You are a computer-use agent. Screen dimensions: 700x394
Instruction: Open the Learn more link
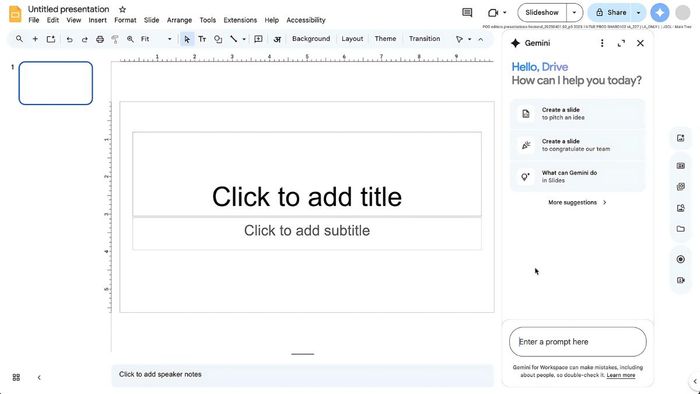pos(621,375)
